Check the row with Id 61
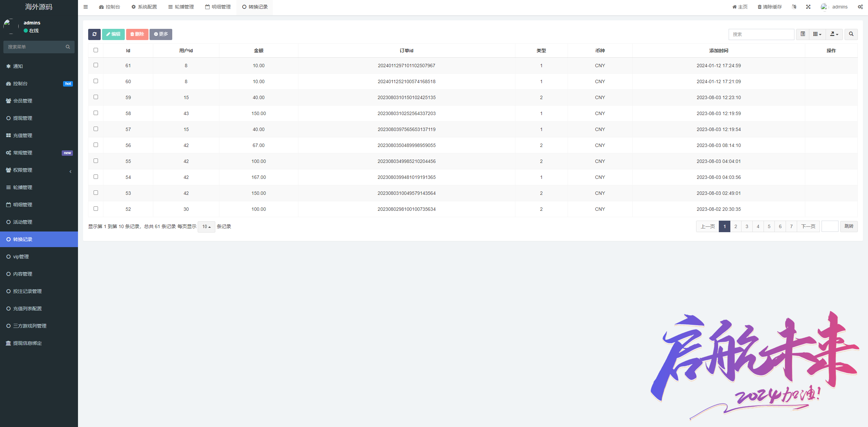This screenshot has width=868, height=427. 96,65
